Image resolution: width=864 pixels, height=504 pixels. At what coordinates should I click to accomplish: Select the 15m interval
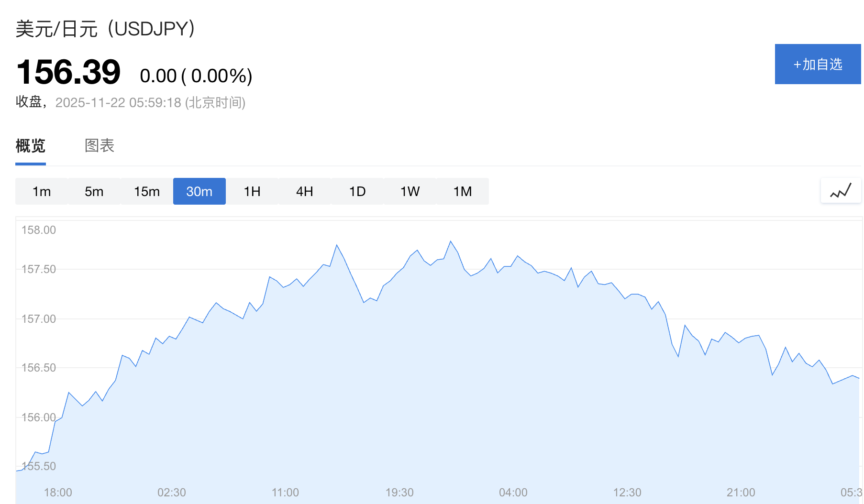click(147, 191)
